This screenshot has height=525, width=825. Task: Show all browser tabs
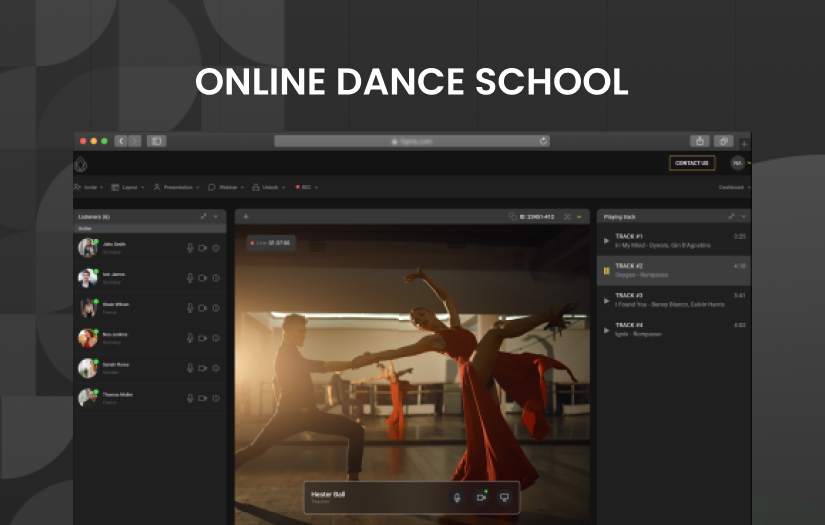coord(723,141)
